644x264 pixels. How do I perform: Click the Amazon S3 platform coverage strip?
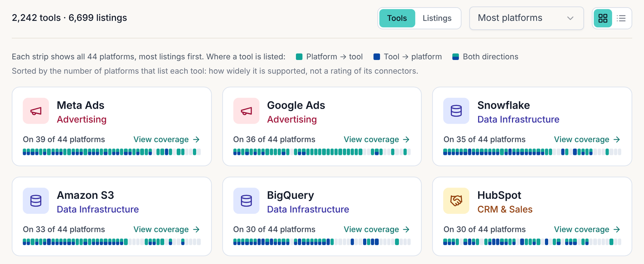[x=112, y=242]
